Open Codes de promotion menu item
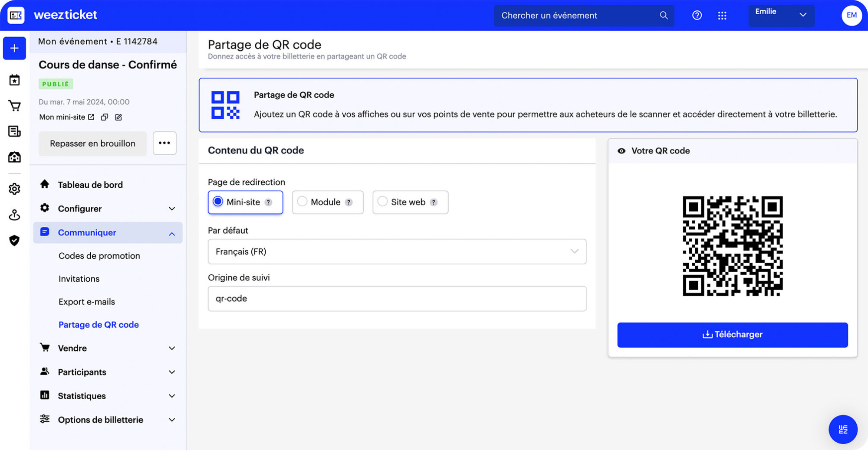 click(99, 256)
